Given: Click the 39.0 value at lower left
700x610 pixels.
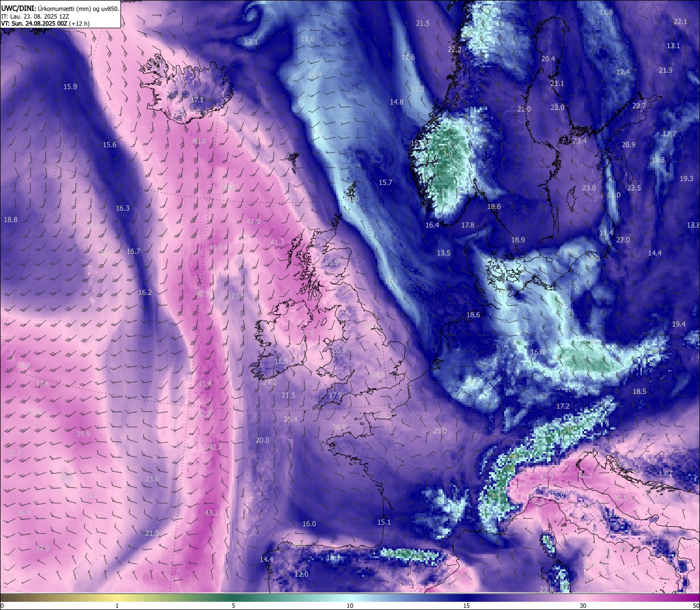Looking at the screenshot, I should pyautogui.click(x=42, y=548).
